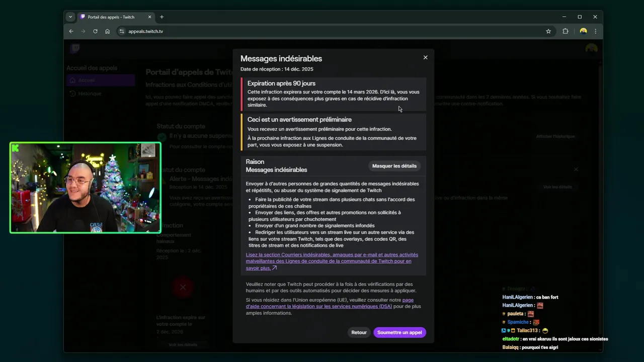Click the webcam overlay thumbnail
Viewport: 644px width, 362px height.
tap(86, 188)
